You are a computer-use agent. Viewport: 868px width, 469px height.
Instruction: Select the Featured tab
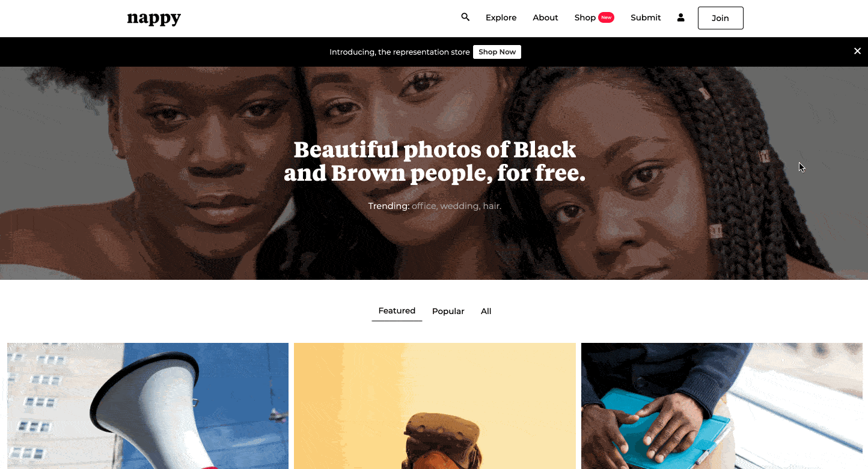coord(397,311)
